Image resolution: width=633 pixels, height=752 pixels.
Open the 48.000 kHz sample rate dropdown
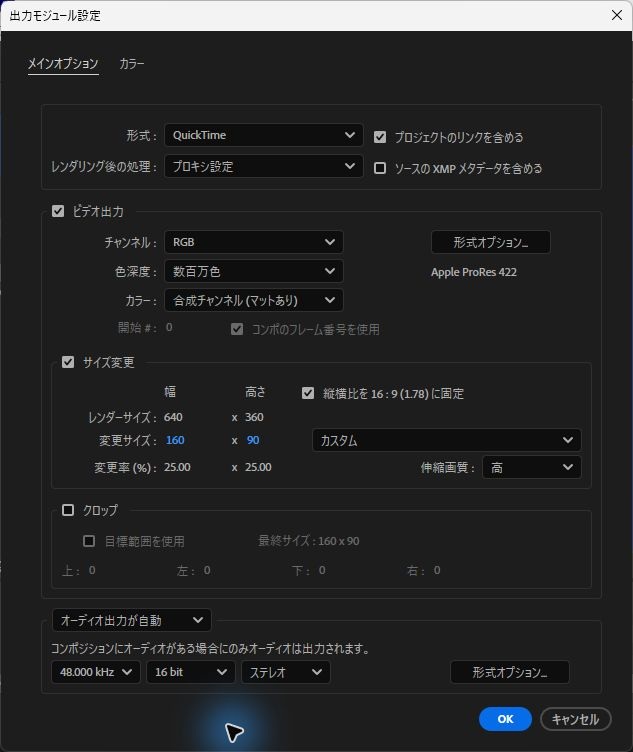tap(95, 672)
